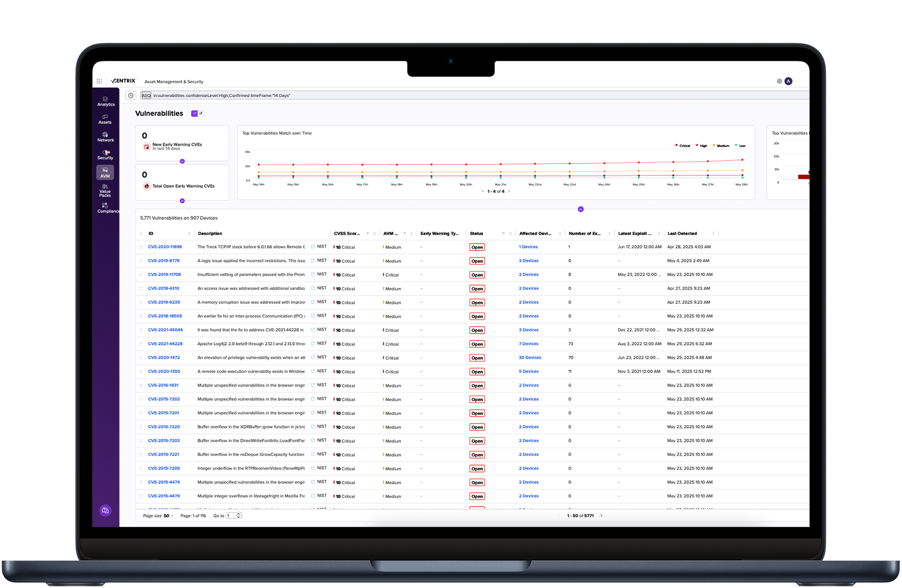The image size is (902, 588).
Task: Click the query history clock icon
Action: pyautogui.click(x=131, y=96)
